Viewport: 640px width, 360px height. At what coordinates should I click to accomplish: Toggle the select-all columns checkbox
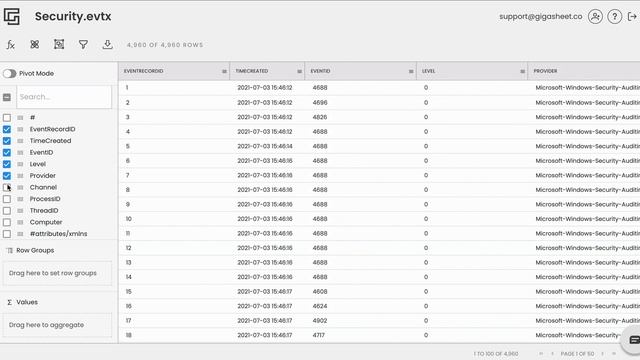pyautogui.click(x=7, y=97)
